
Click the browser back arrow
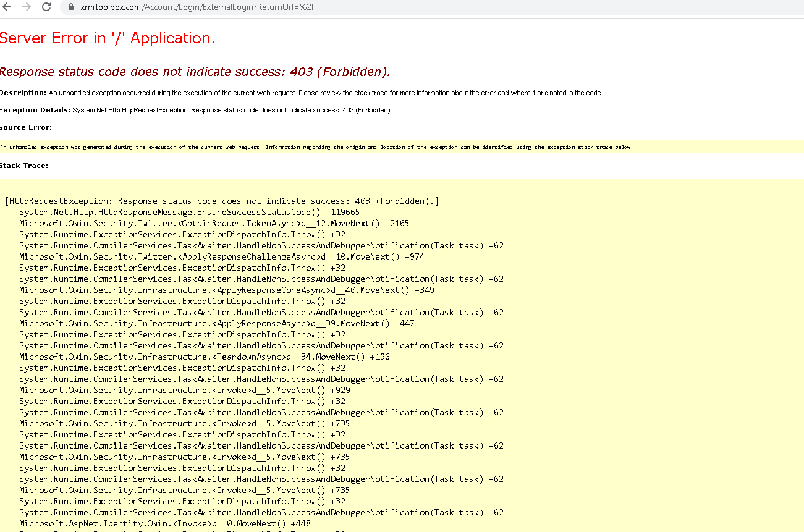(7, 7)
